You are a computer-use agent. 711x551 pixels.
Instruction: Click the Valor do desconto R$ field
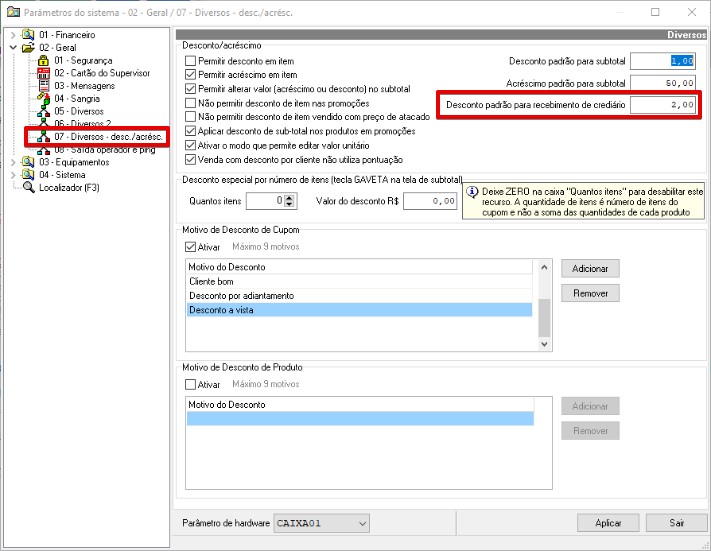[x=430, y=201]
